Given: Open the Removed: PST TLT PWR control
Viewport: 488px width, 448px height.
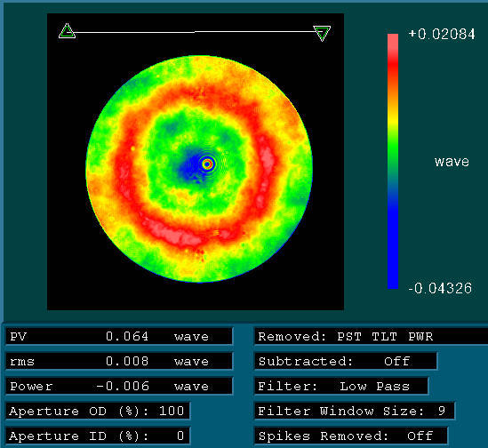Looking at the screenshot, I should (x=371, y=336).
